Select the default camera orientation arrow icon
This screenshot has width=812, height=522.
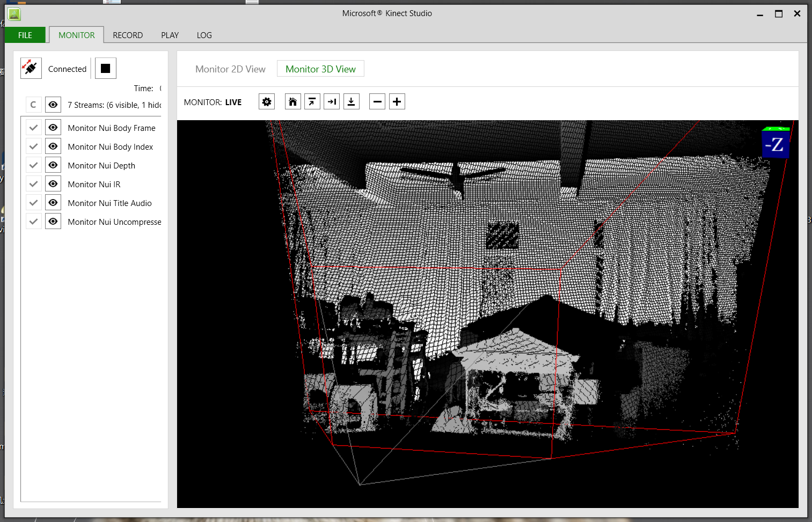click(312, 101)
